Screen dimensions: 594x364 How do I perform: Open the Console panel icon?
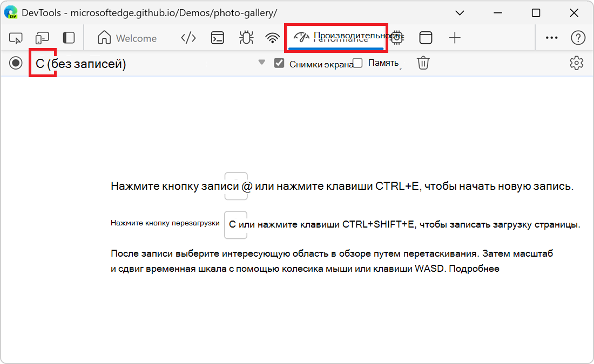pyautogui.click(x=217, y=38)
